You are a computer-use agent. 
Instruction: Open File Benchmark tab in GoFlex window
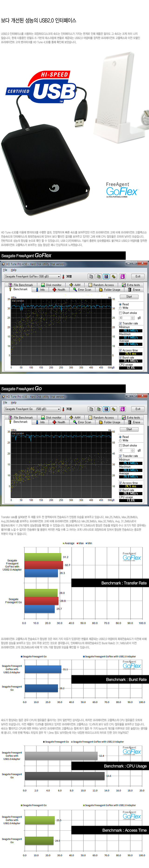click(x=21, y=285)
